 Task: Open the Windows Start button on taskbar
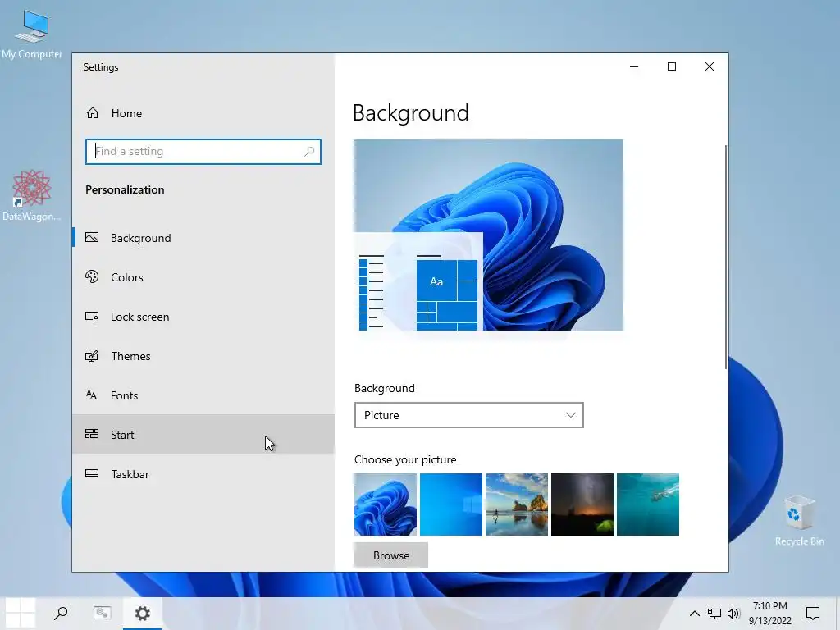click(20, 613)
